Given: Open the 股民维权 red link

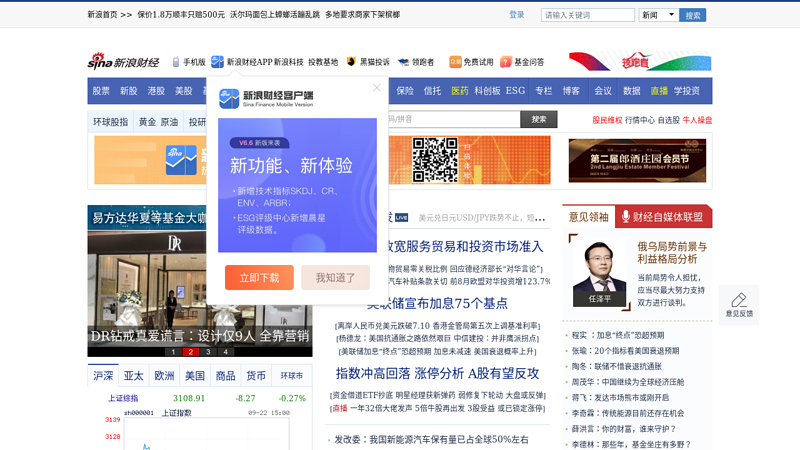Looking at the screenshot, I should (607, 120).
